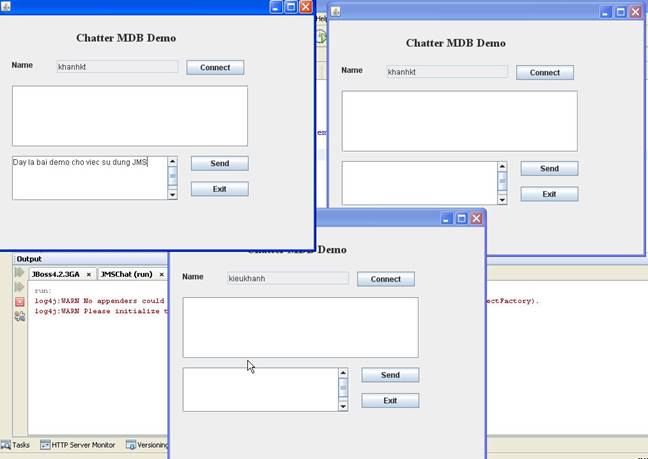Image resolution: width=648 pixels, height=459 pixels.
Task: Click the Java icon in top-right window title bar
Action: tap(336, 12)
